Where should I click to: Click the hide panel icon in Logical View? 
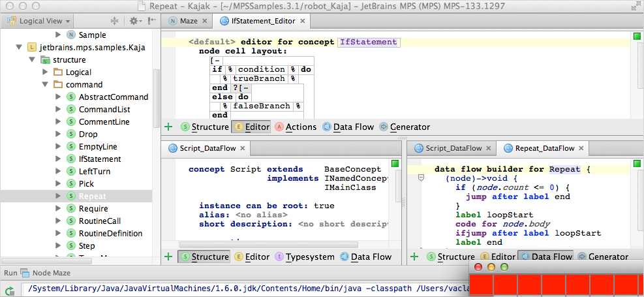pyautogui.click(x=152, y=21)
